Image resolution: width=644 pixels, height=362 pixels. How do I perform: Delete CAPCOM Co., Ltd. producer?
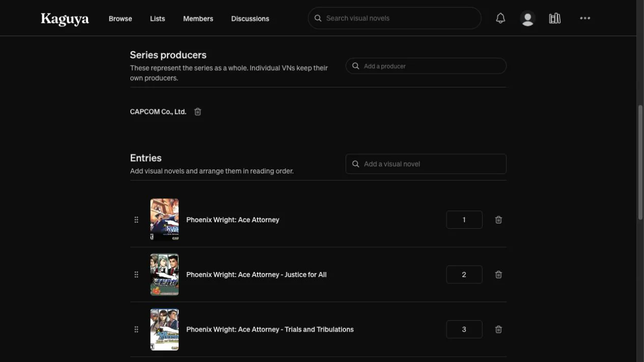[198, 112]
